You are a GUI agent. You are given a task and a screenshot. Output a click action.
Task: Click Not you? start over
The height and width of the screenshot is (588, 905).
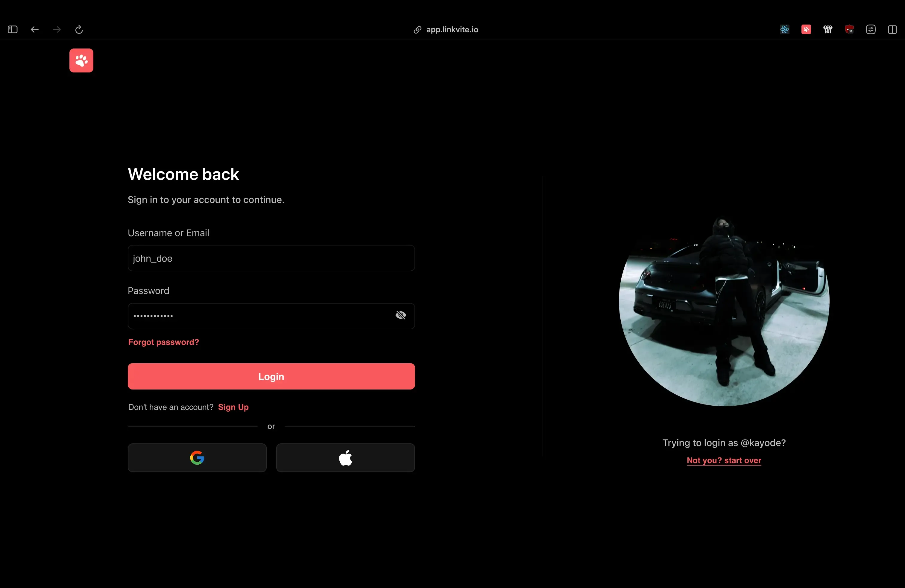pos(723,460)
